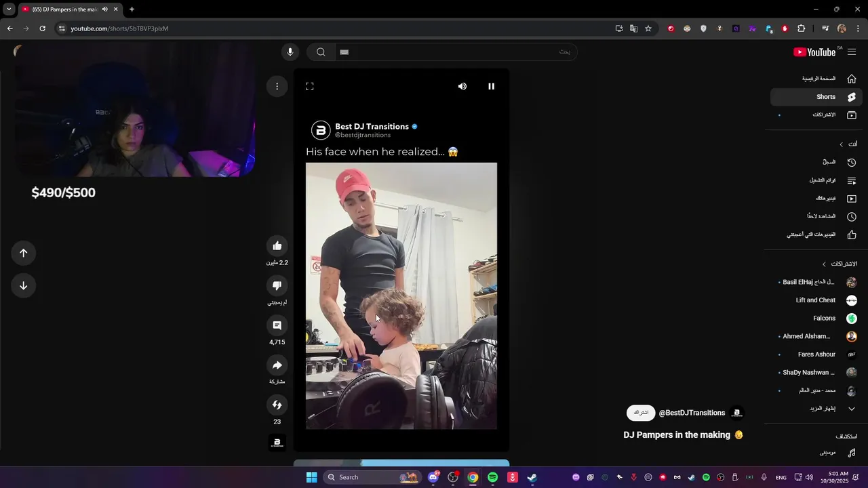Subscribe to BestDJTransitions channel

point(641,413)
